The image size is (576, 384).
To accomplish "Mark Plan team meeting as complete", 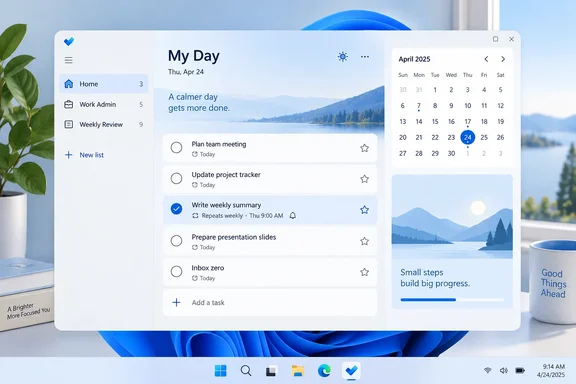I will (x=176, y=148).
